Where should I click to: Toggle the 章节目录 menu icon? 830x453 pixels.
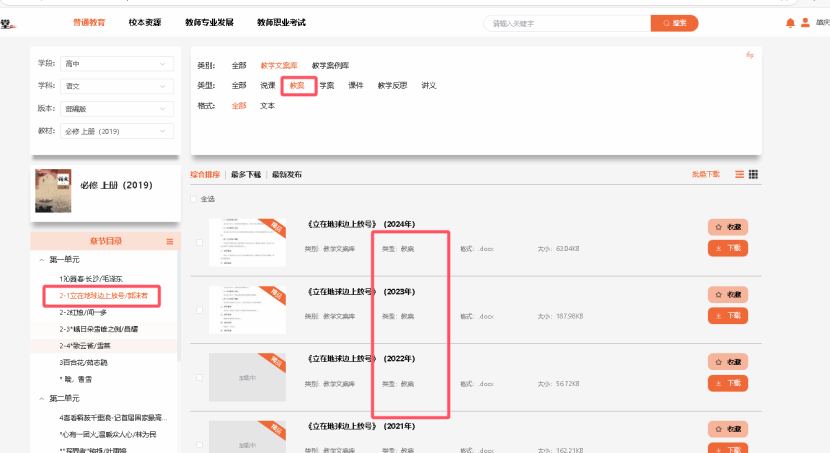tap(170, 242)
